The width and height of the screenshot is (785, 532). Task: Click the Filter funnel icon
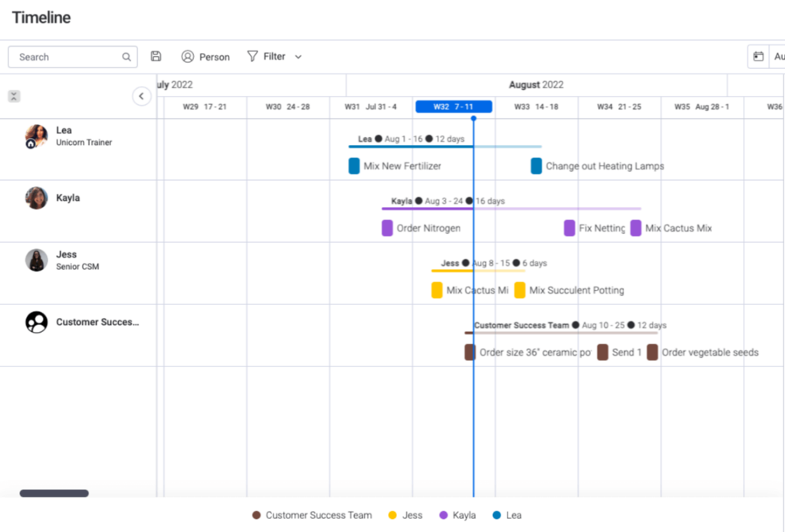pyautogui.click(x=253, y=56)
